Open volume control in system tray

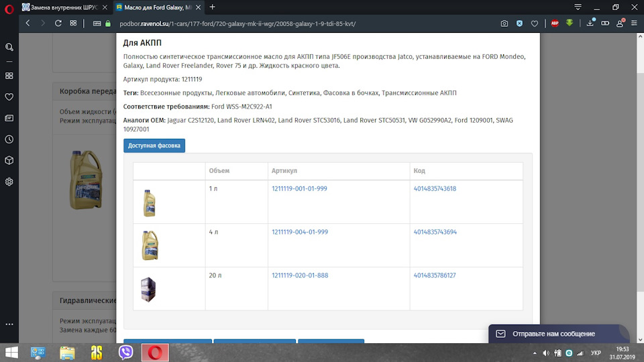point(546,353)
